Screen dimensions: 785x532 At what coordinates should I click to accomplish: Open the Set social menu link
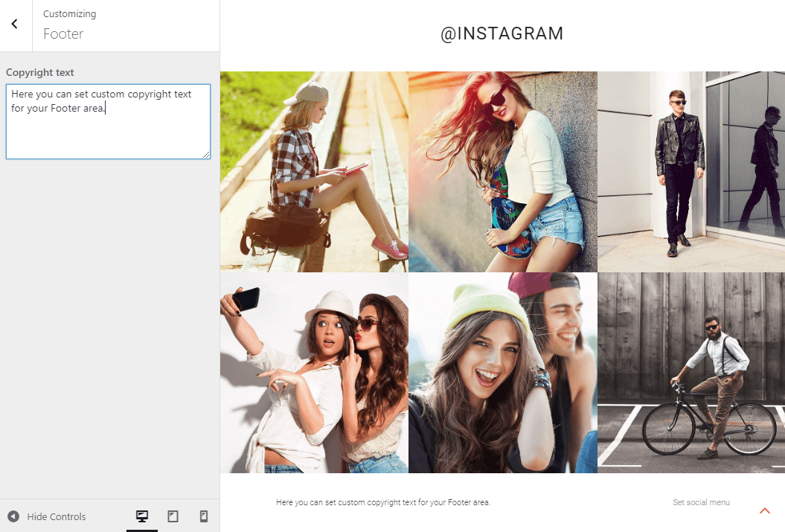pyautogui.click(x=701, y=502)
